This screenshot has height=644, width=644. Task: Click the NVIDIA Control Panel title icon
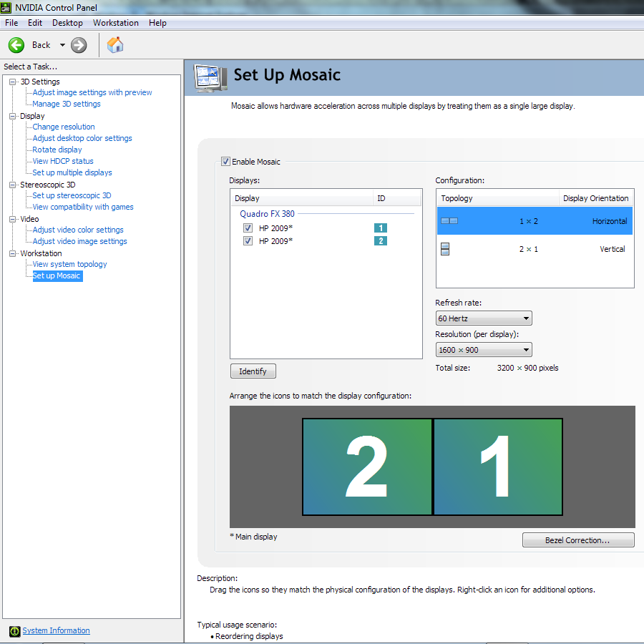6,7
